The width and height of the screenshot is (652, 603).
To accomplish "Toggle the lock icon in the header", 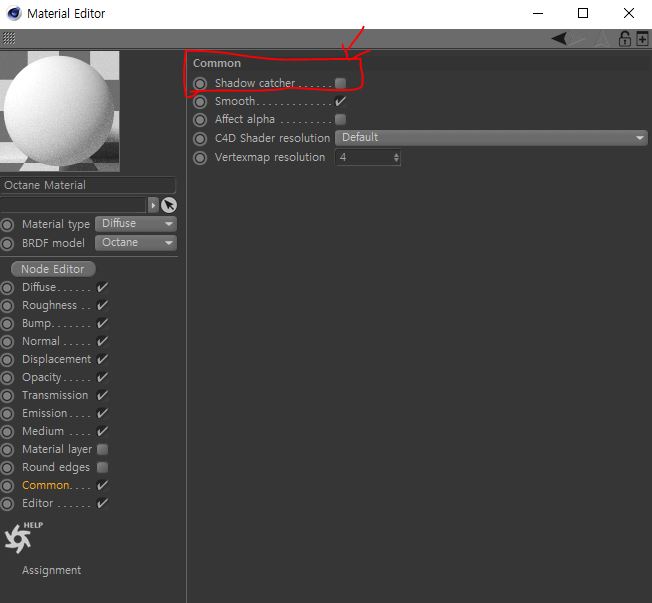I will [x=624, y=39].
